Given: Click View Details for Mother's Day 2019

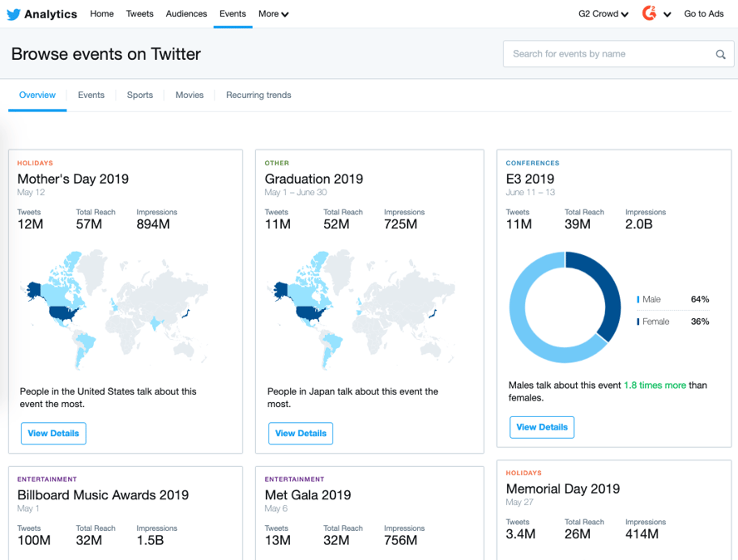Looking at the screenshot, I should [53, 433].
